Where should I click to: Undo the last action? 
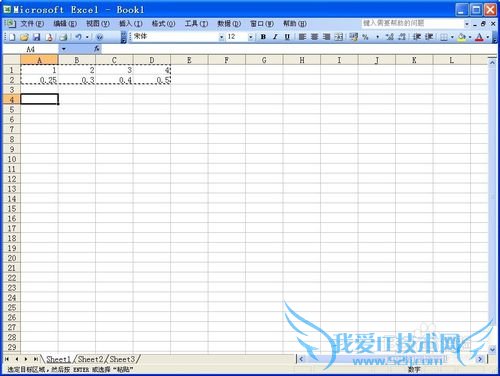point(78,37)
